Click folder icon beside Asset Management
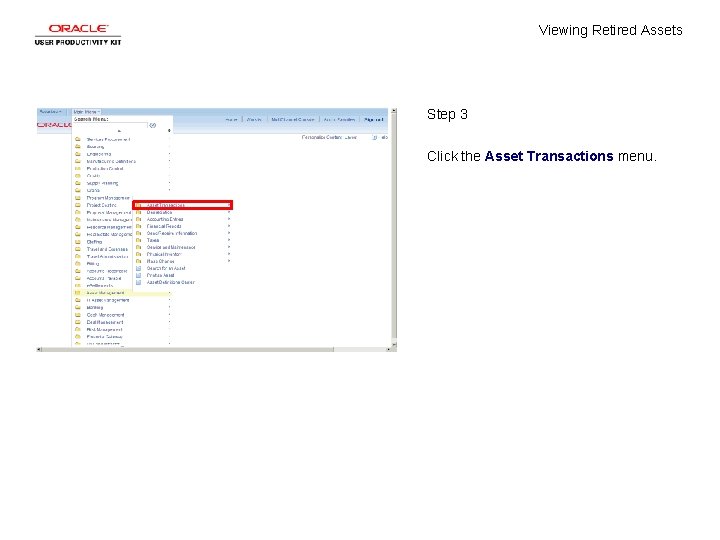Screen dimensions: 720x540 (78, 293)
